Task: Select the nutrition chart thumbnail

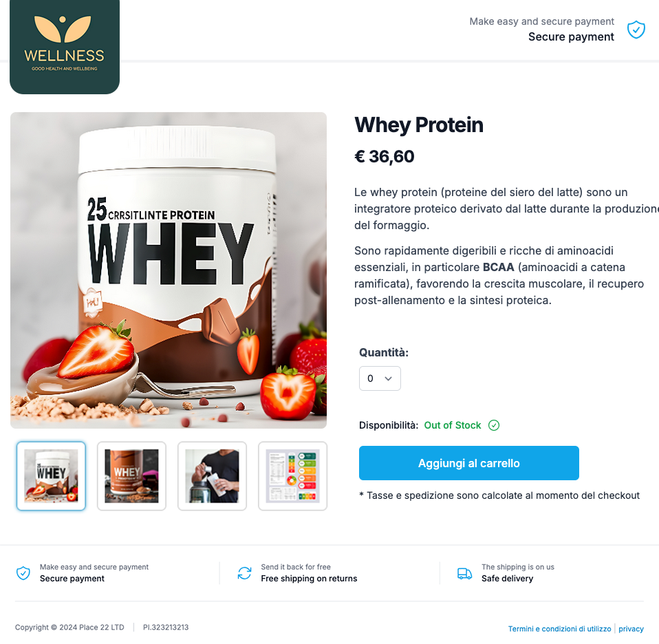Action: click(x=293, y=476)
